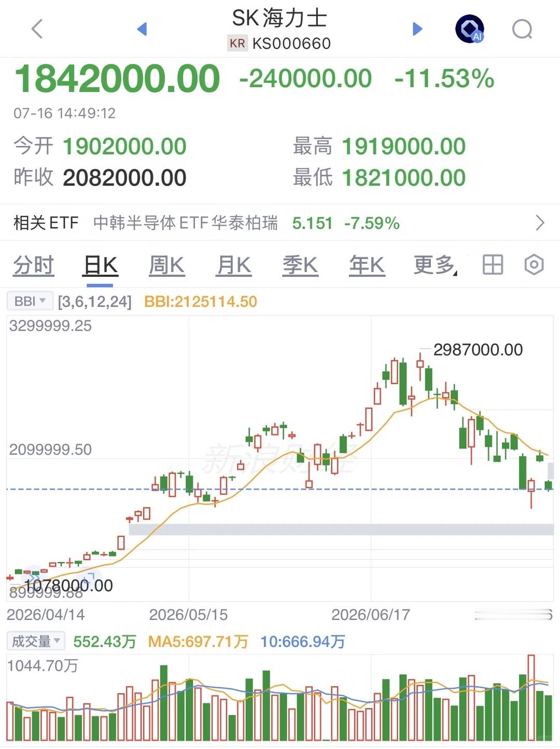Select the 周K tab
Viewport: 560px width, 749px height.
167,265
